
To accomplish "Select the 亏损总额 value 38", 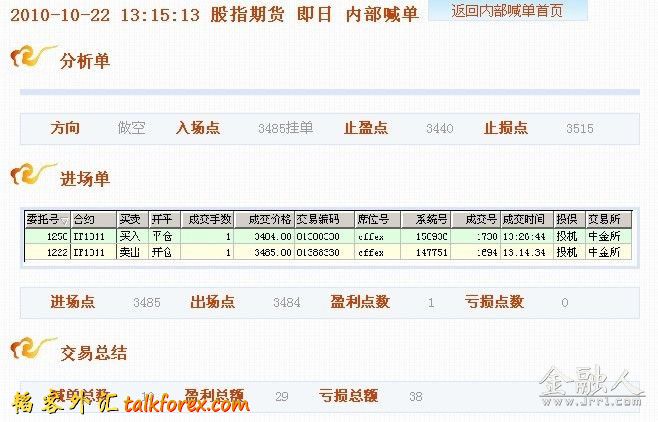I will [x=416, y=396].
